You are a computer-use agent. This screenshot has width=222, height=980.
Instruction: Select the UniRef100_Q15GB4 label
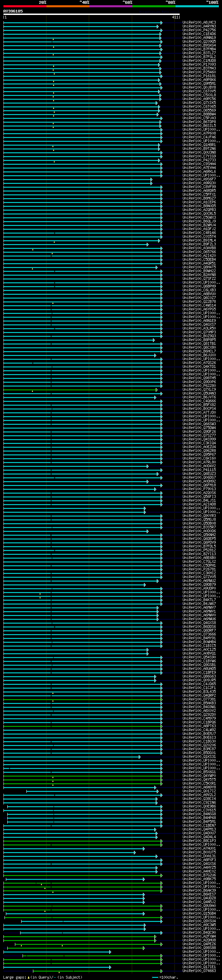(199, 913)
